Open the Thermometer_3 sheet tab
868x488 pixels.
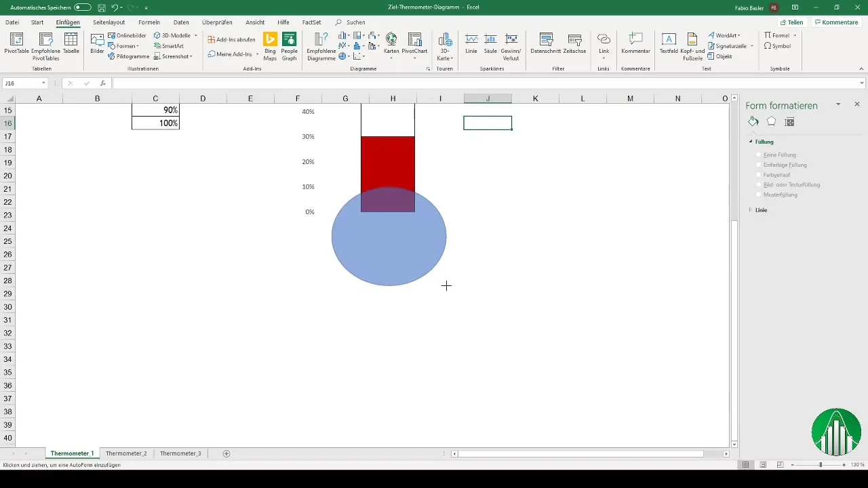click(180, 453)
